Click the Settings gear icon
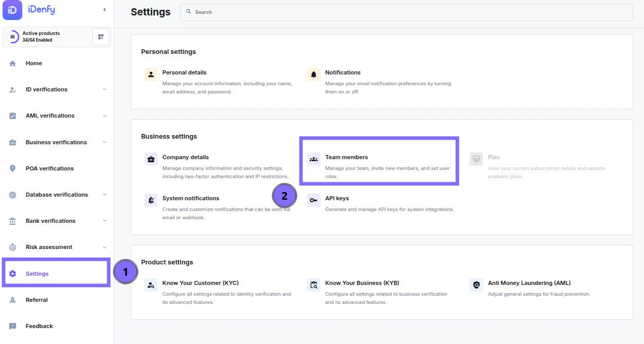Viewport: 644px width, 344px height. click(x=13, y=274)
